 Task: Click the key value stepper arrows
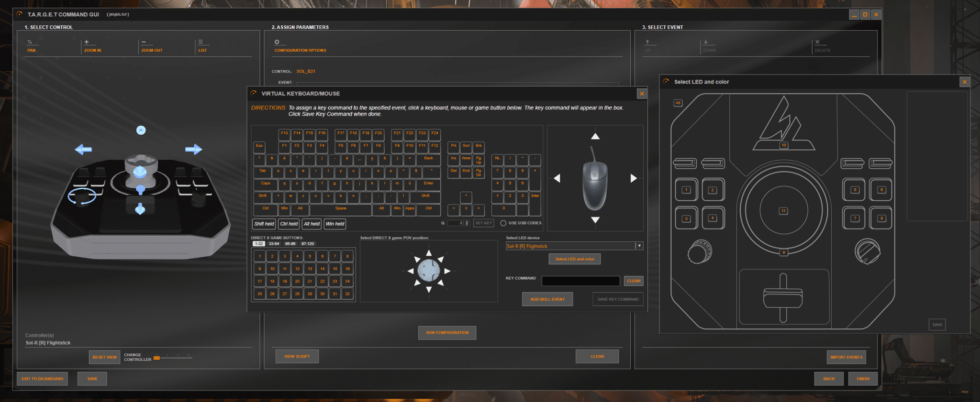pos(467,223)
